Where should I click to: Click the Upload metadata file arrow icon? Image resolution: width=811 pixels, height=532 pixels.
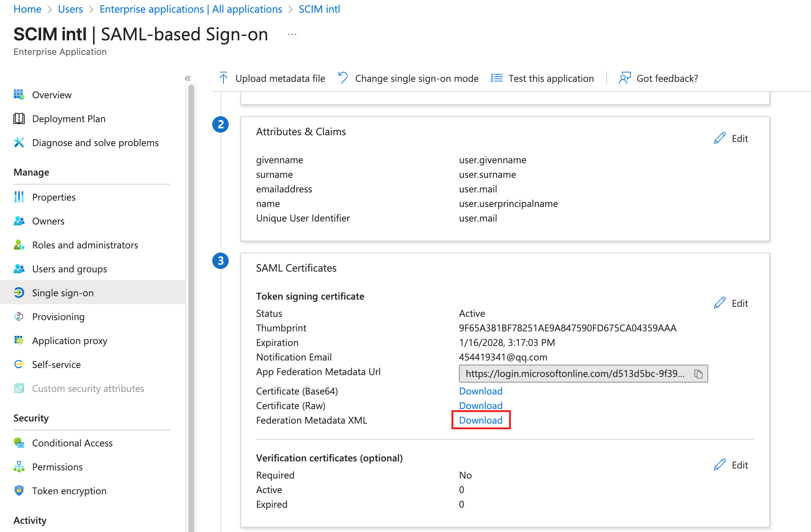coord(223,78)
